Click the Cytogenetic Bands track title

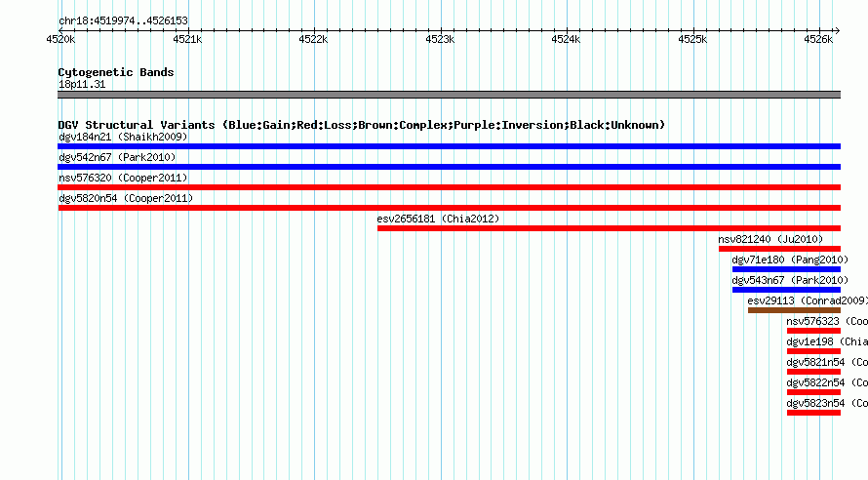tap(116, 72)
